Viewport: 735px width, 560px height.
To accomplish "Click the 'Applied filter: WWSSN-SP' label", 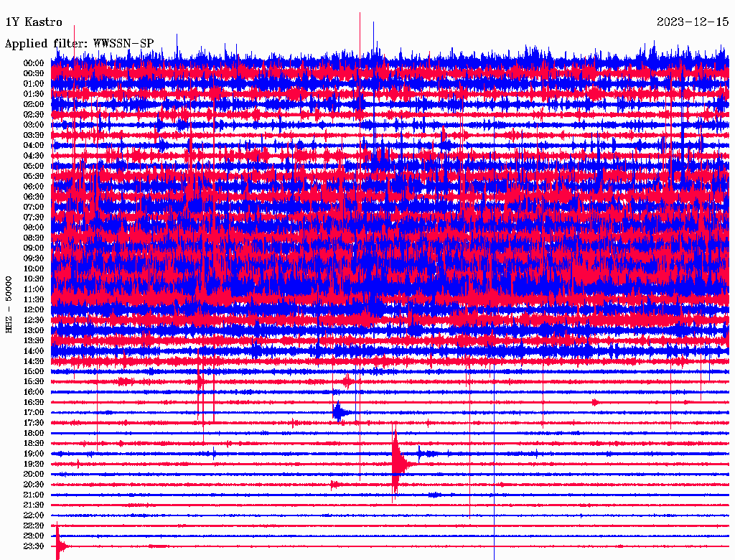I will tap(79, 44).
